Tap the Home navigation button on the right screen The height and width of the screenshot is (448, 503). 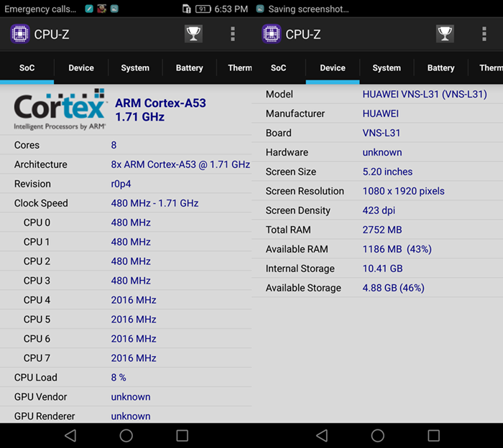coord(377,436)
